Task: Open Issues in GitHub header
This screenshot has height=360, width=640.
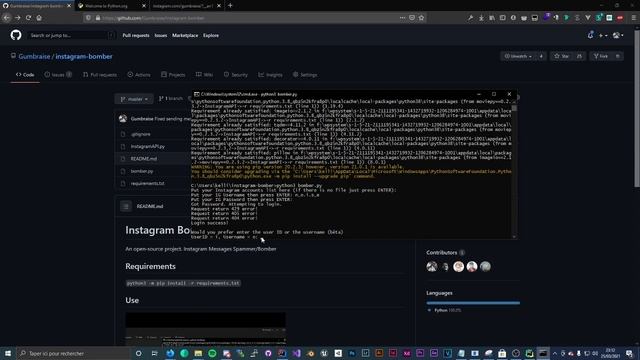Action: 161,36
